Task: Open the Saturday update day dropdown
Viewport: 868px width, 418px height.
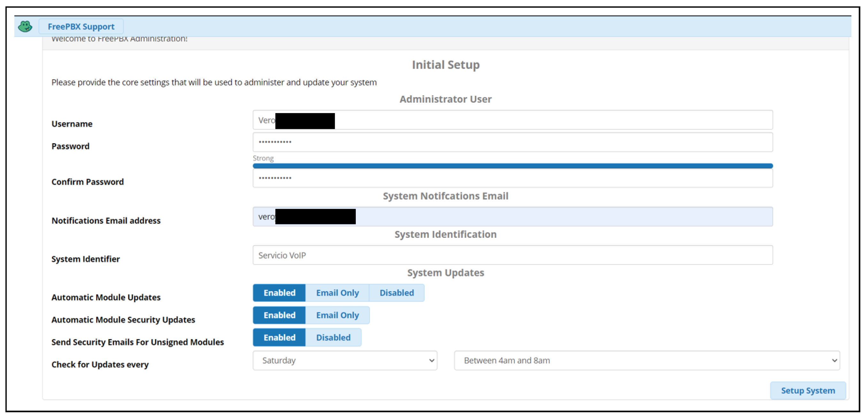Action: tap(344, 360)
